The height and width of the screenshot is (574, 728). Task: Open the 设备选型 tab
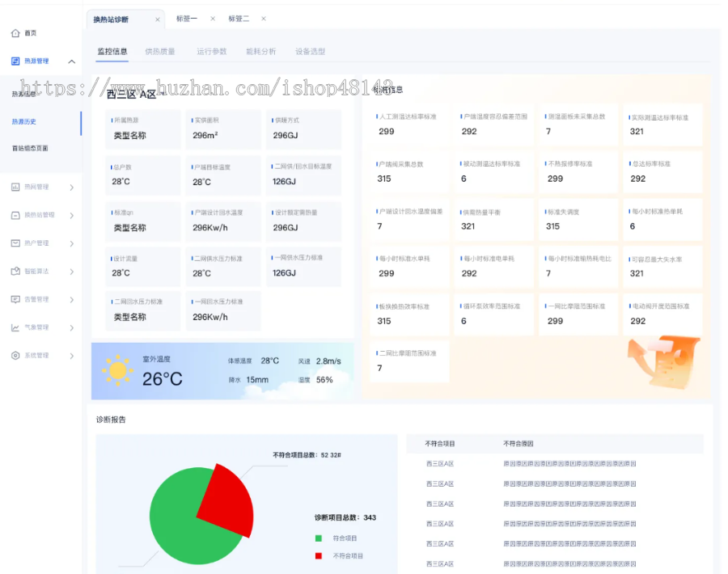pos(310,52)
